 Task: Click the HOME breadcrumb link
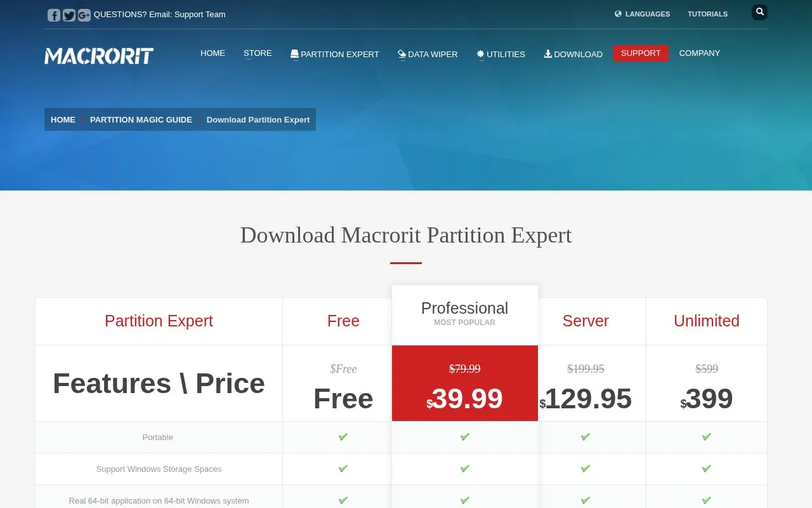63,120
